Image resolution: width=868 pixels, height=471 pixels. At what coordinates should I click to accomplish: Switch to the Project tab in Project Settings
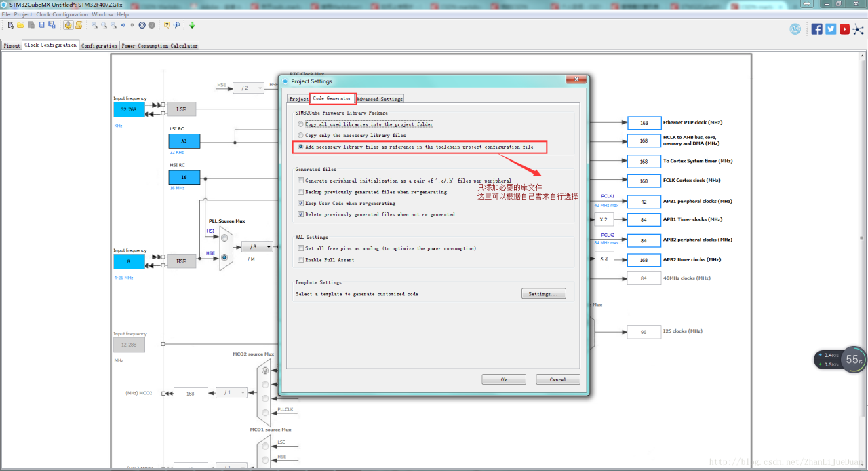[298, 99]
